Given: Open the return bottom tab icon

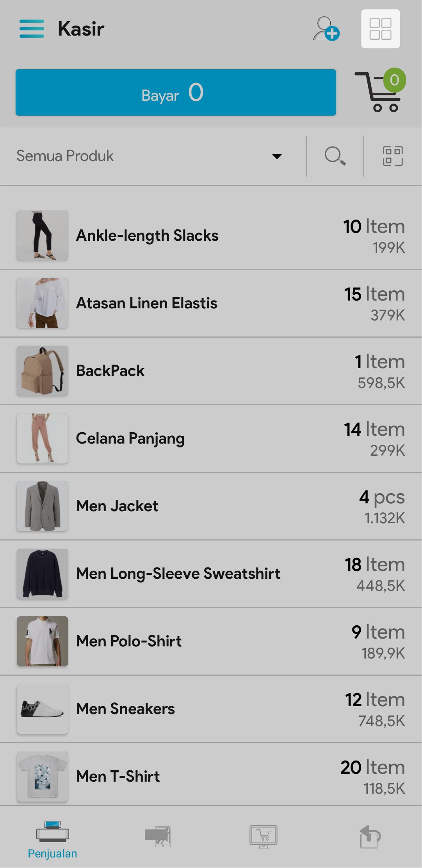Looking at the screenshot, I should pyautogui.click(x=369, y=836).
